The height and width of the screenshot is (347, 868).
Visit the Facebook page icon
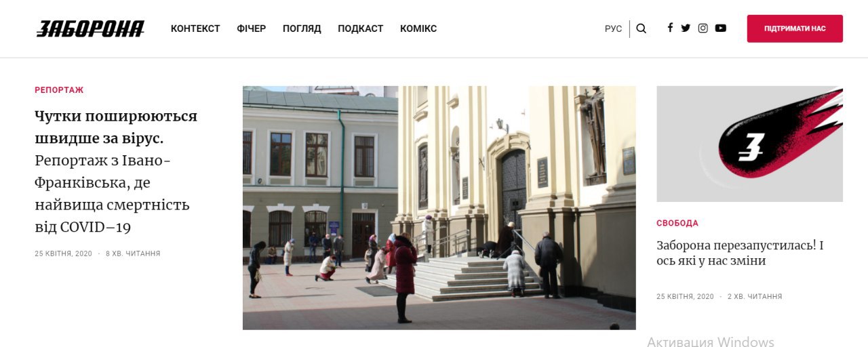tap(670, 28)
